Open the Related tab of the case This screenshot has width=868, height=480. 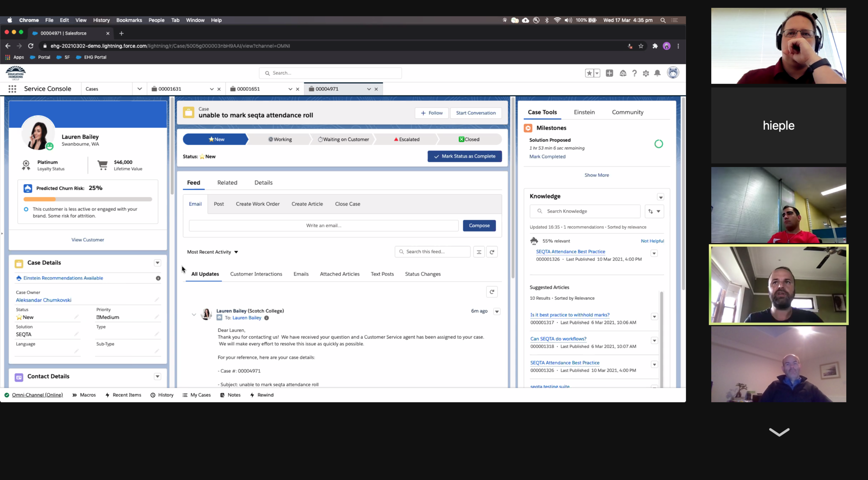click(227, 182)
